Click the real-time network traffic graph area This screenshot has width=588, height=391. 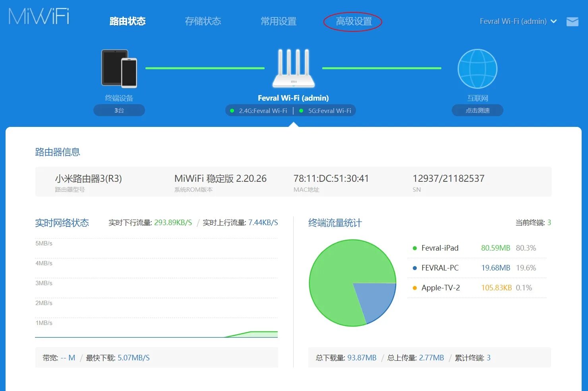pos(156,288)
